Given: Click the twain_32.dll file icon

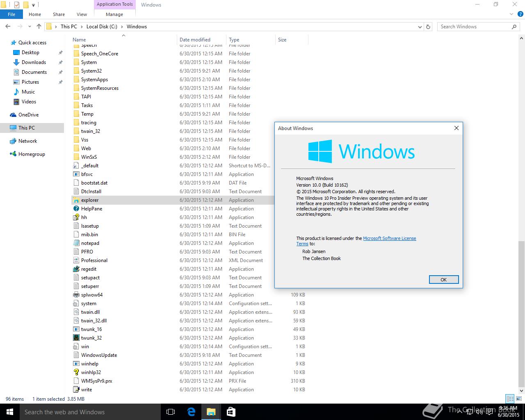Looking at the screenshot, I should point(76,321).
